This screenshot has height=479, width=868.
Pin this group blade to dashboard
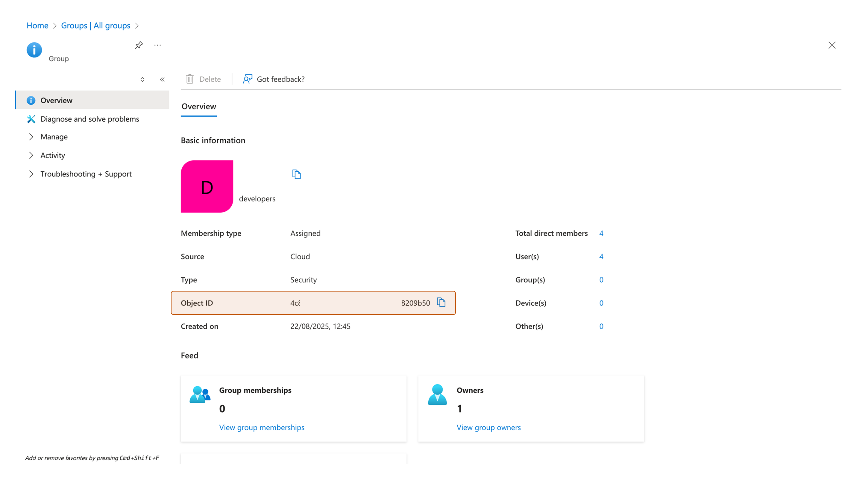139,45
